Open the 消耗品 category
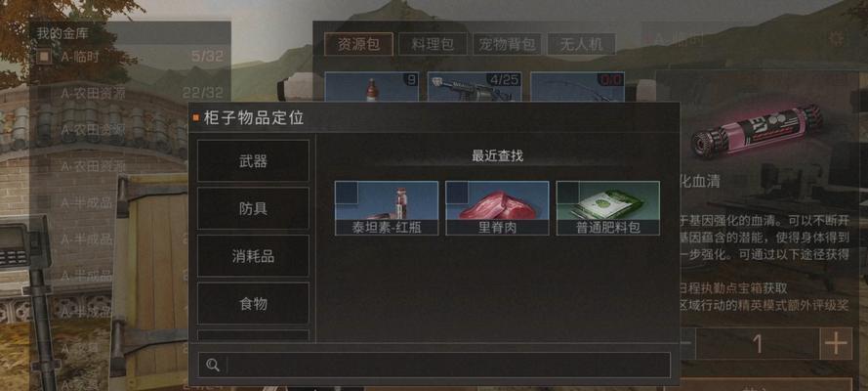Image resolution: width=868 pixels, height=391 pixels. pyautogui.click(x=253, y=256)
